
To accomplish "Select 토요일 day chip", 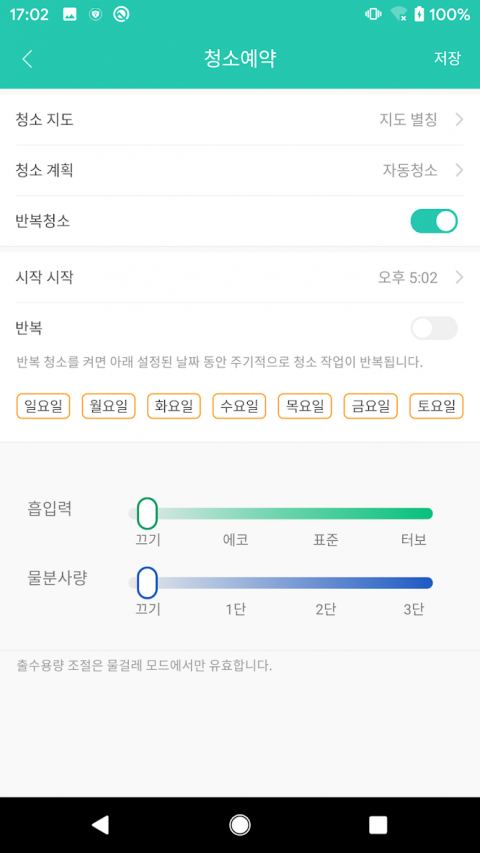I will click(436, 406).
